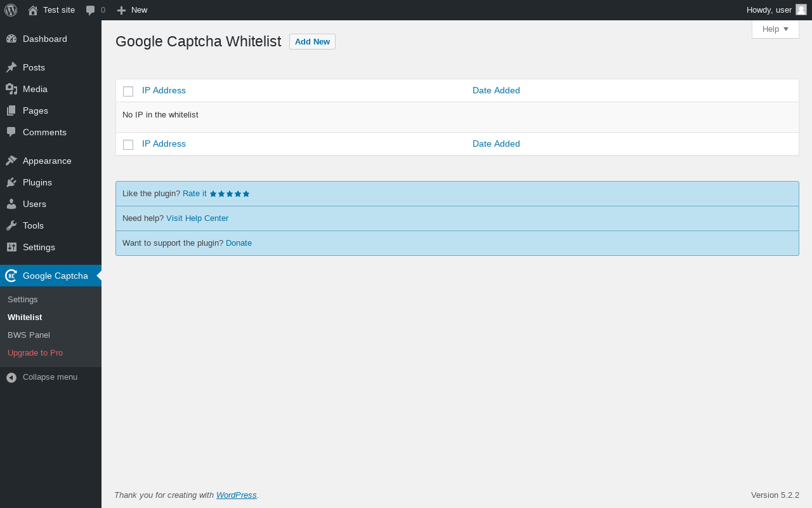Viewport: 812px width, 508px height.
Task: Click the plus icon beside New
Action: coord(122,10)
